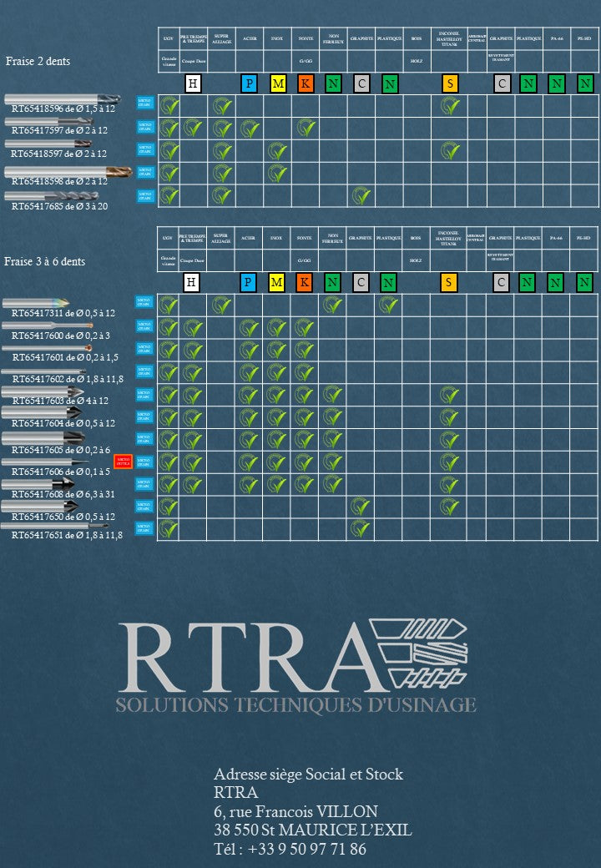The image size is (601, 868).
Task: Click the 'RT65418597 de Ø 2 à 12' label
Action: (59, 154)
